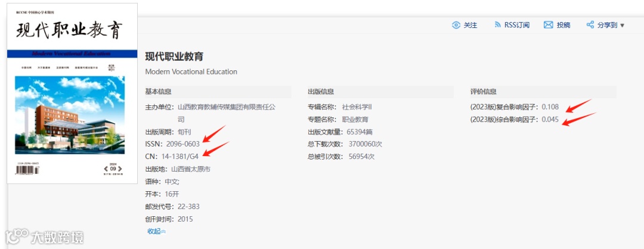Image resolution: width=644 pixels, height=249 pixels.
Task: Click founding year value 2015
Action: click(185, 219)
